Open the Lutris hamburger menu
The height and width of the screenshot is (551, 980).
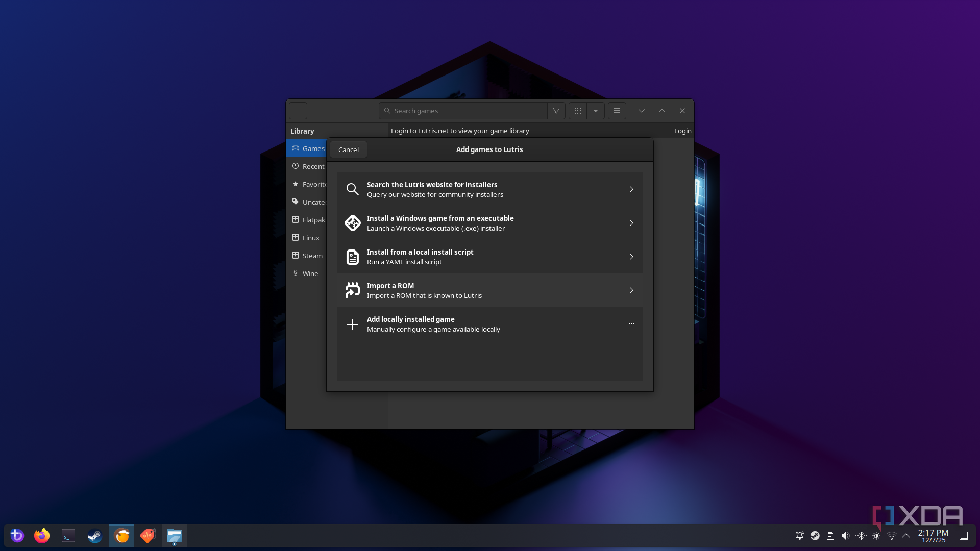617,111
